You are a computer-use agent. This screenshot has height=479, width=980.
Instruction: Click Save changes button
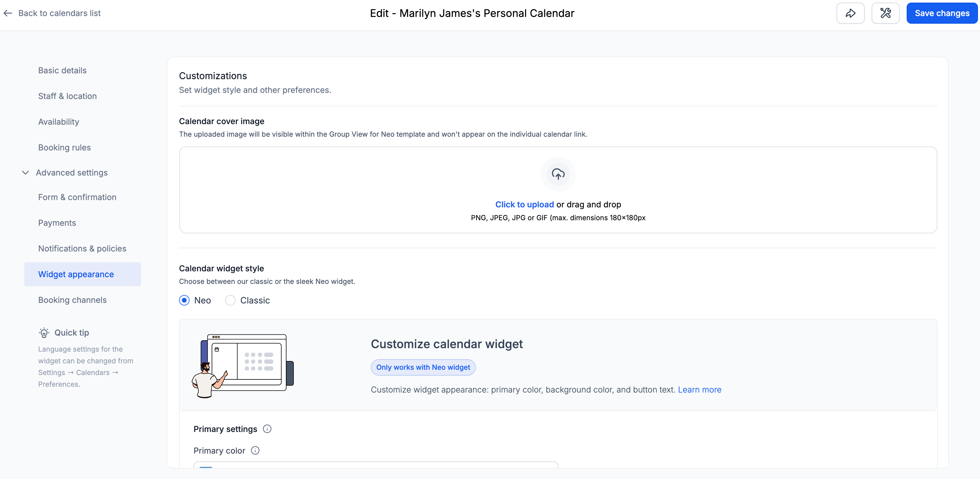click(941, 13)
